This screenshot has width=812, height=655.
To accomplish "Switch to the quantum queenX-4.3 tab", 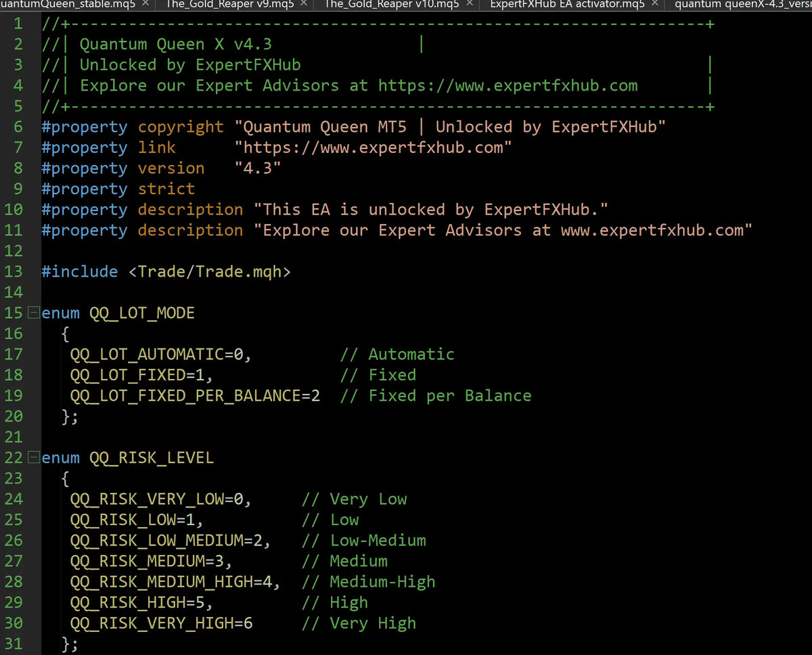I will tap(743, 4).
